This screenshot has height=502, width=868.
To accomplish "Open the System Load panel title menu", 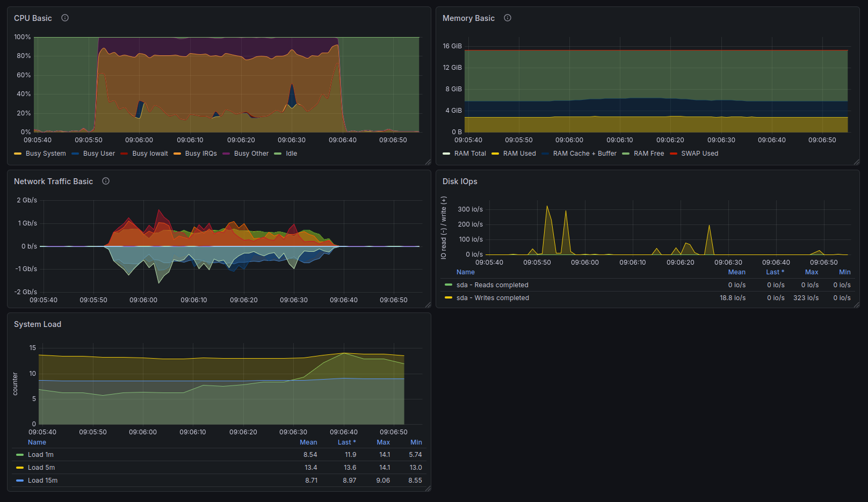I will 38,324.
